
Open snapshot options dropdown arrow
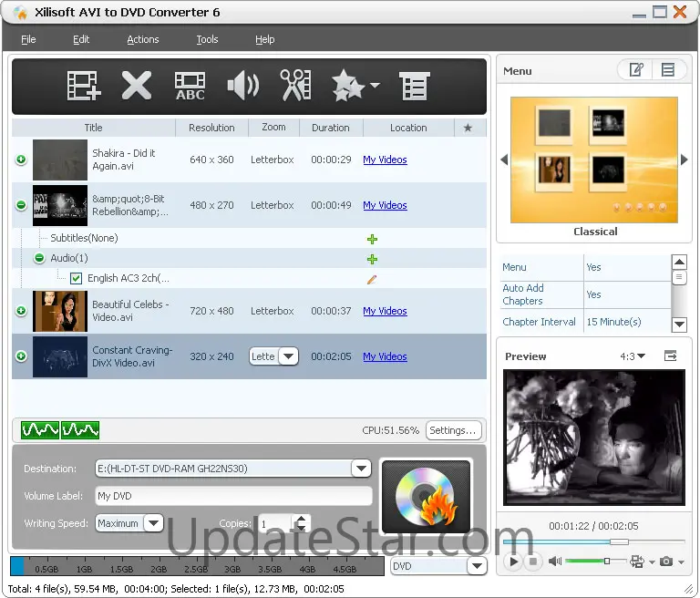(681, 562)
